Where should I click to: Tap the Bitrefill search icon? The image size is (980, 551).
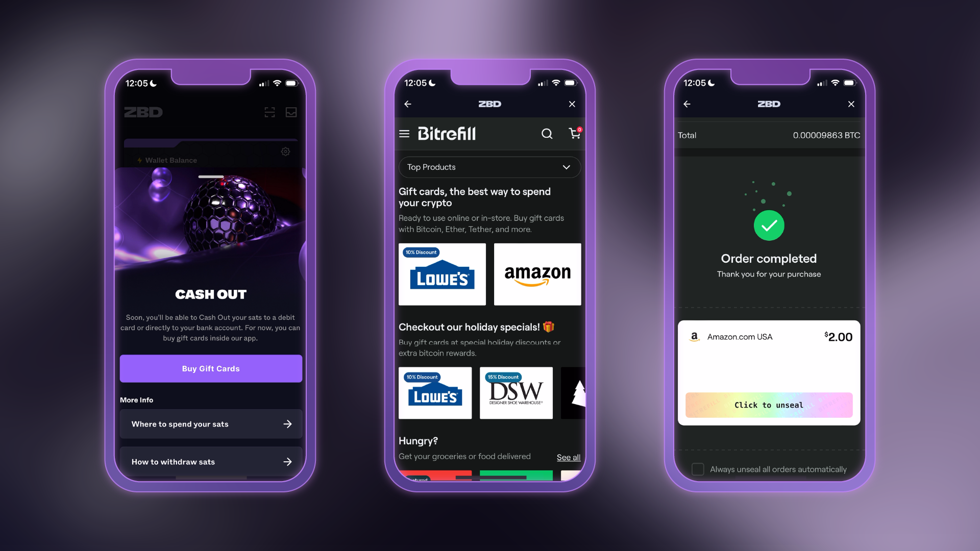click(547, 133)
